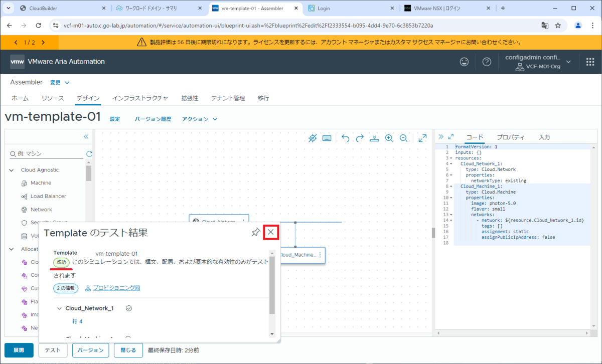Image resolution: width=602 pixels, height=364 pixels.
Task: Switch to the リソース tab
Action: (x=53, y=98)
